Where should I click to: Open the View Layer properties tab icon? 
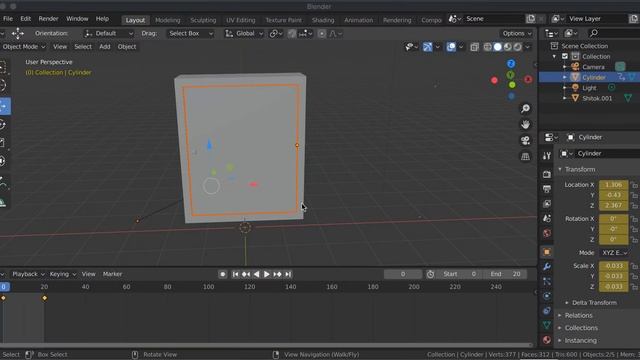point(547,204)
